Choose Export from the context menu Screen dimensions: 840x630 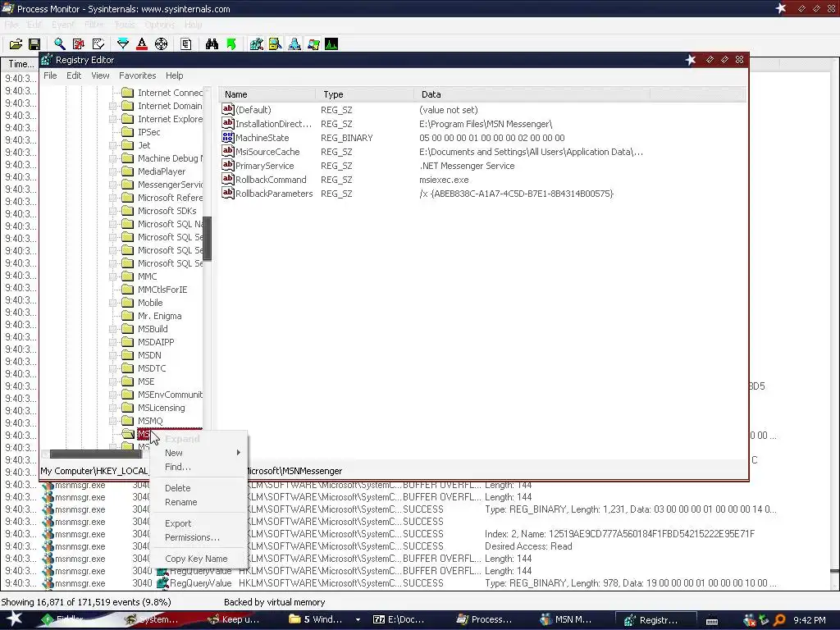(199, 523)
